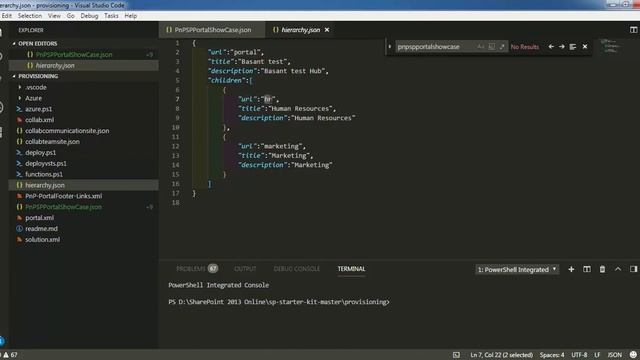This screenshot has height=360, width=640.
Task: Select the Terminal panel tab
Action: click(351, 269)
